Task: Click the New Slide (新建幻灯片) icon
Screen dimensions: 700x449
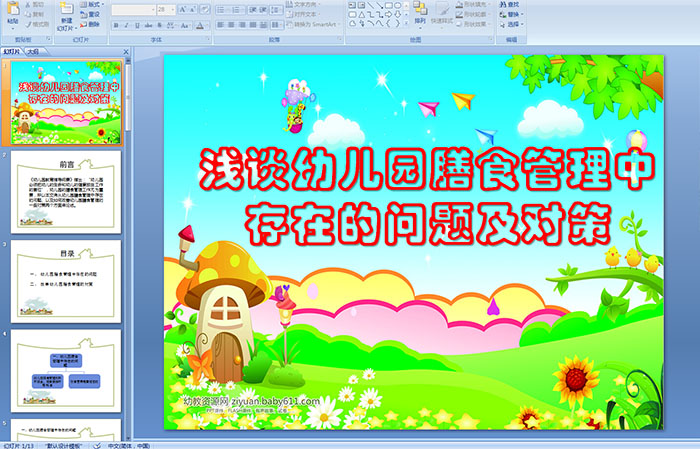Action: 67,8
